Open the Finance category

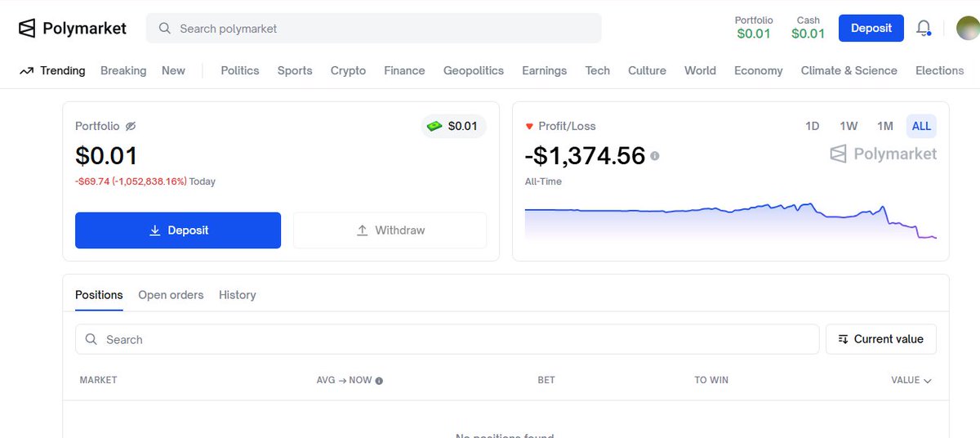coord(404,70)
